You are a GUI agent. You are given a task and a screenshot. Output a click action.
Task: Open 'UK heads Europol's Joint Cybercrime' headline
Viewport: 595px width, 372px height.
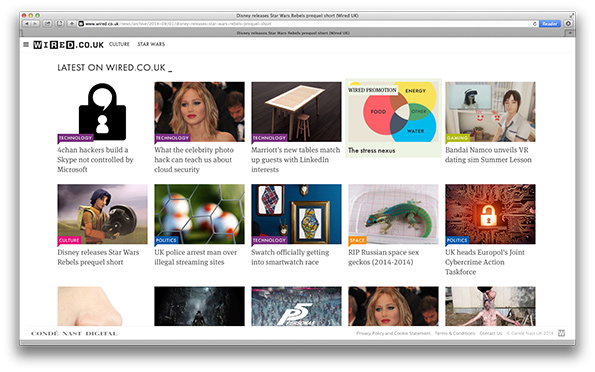pyautogui.click(x=485, y=262)
